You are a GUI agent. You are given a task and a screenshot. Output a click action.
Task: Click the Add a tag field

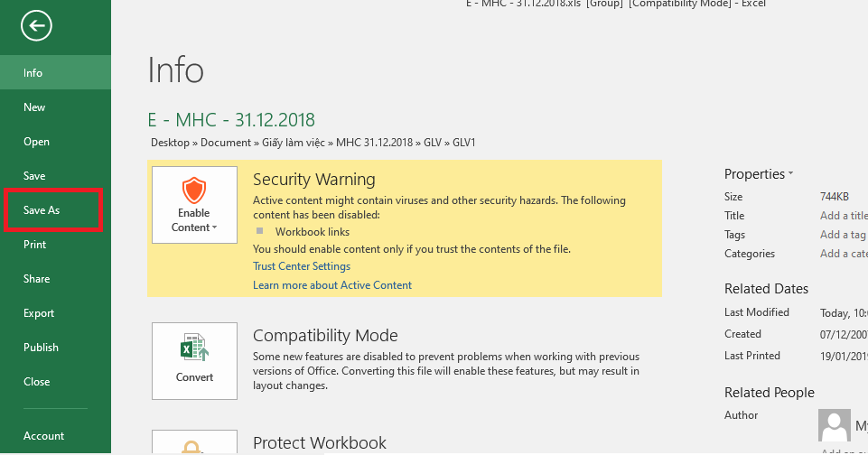[x=843, y=235]
